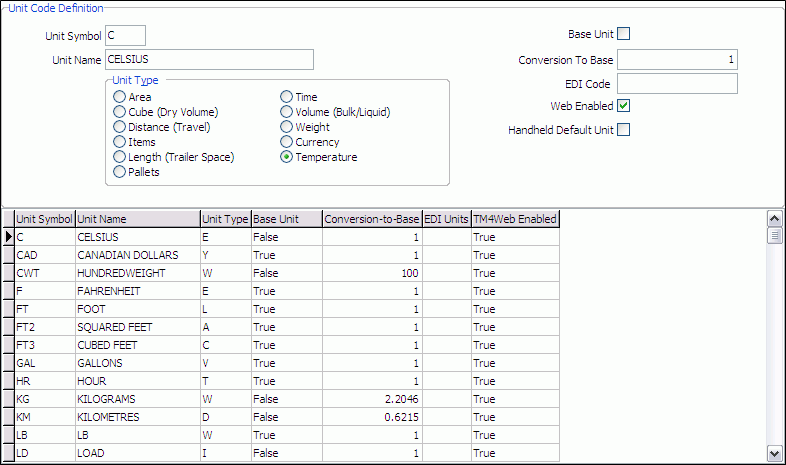786x465 pixels.
Task: Tick the Handheld Default Unit checkbox
Action: pos(624,129)
